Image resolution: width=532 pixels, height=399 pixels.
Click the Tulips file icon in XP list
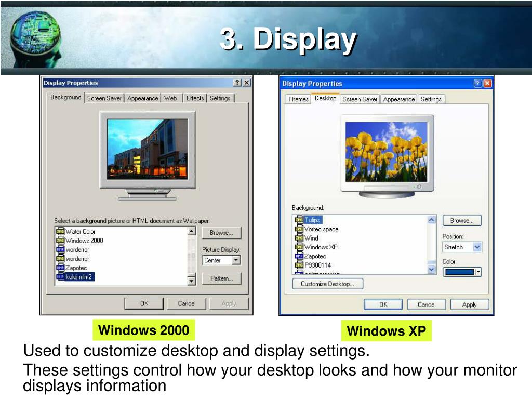tap(299, 220)
